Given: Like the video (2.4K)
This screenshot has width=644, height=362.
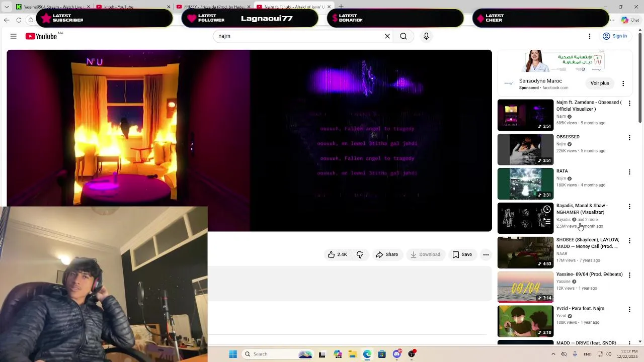Looking at the screenshot, I should click(x=337, y=254).
